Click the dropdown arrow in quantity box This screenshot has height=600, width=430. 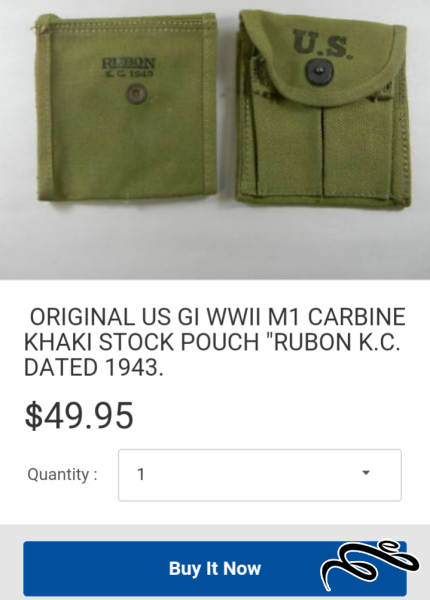pyautogui.click(x=366, y=473)
